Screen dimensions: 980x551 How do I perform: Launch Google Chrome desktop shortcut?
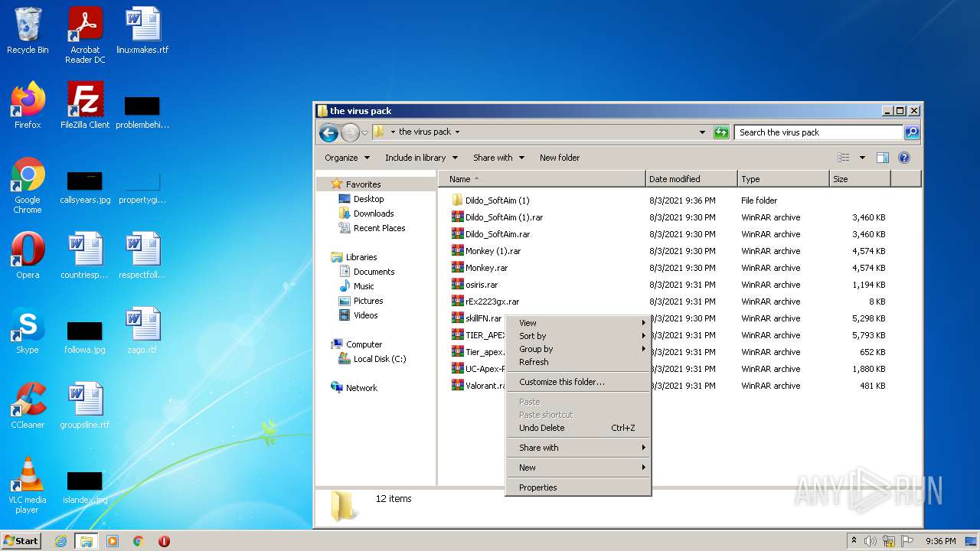(x=28, y=185)
